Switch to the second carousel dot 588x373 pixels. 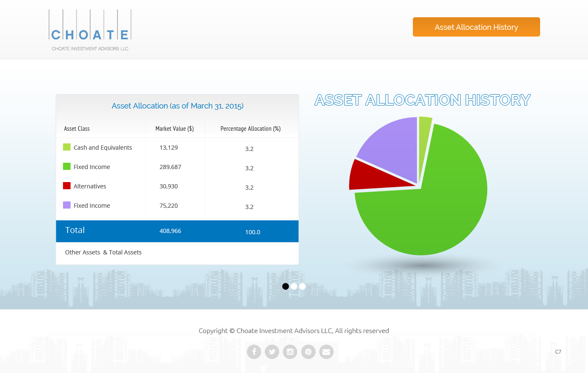click(294, 286)
